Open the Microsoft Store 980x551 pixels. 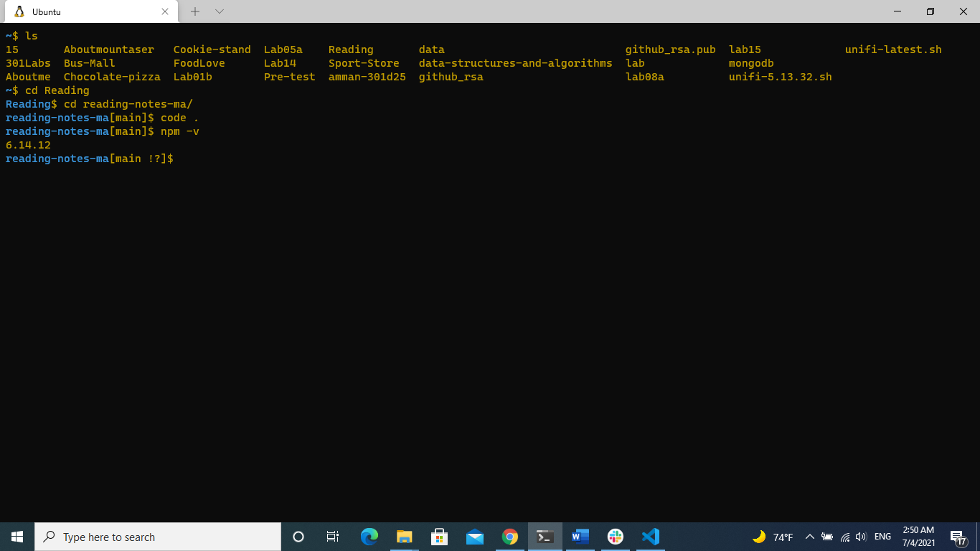click(439, 536)
